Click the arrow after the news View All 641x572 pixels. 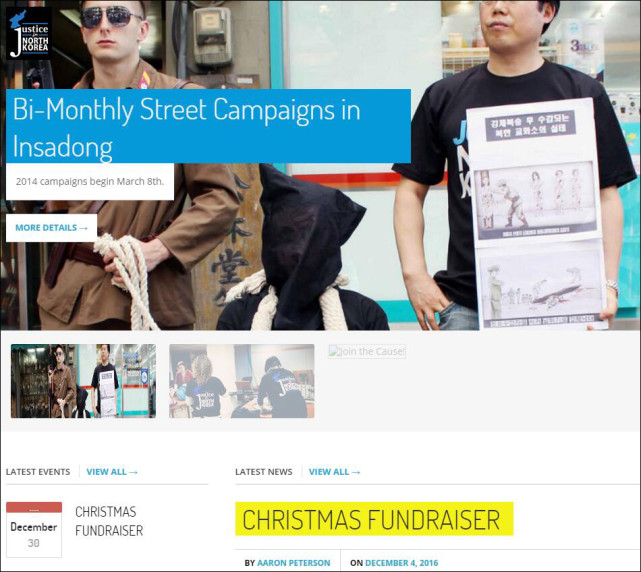click(x=356, y=472)
